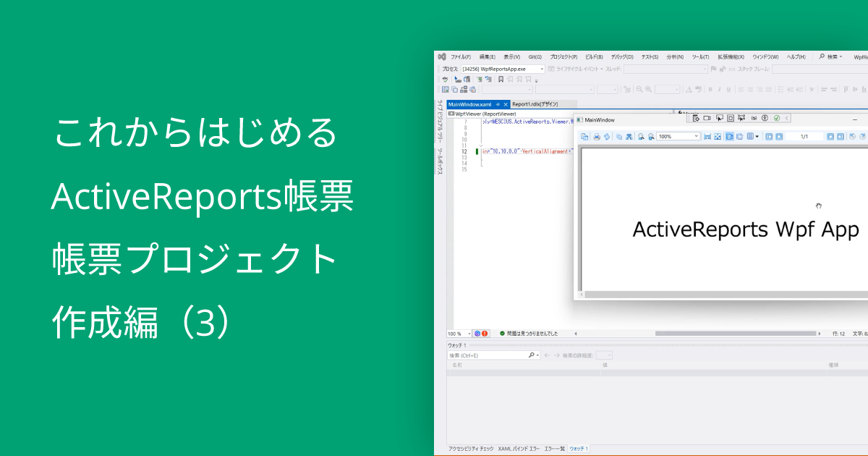Switch to the Report1.rdlx デザイン tab
This screenshot has height=456, width=868.
point(534,104)
